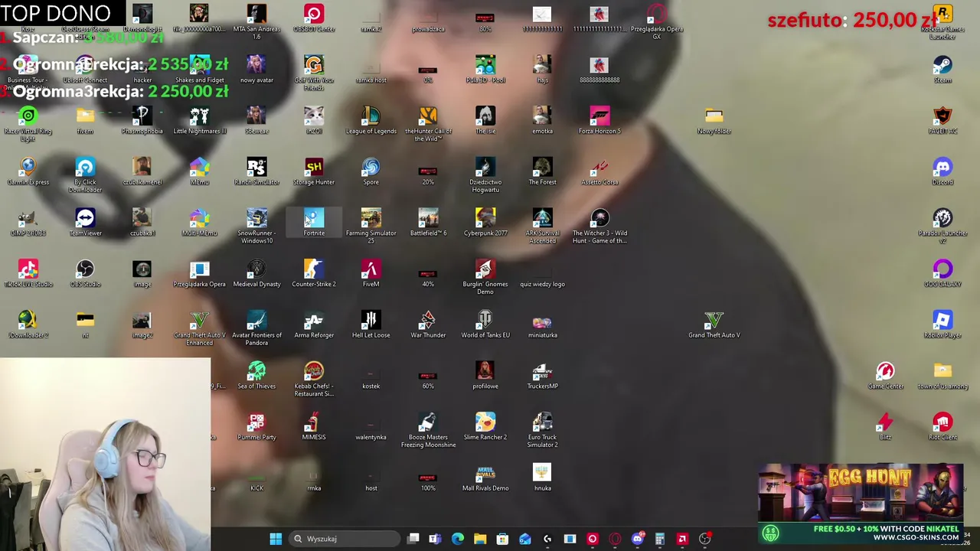Open Grand Theft Auto V Enhanced shortcut
This screenshot has width=980, height=551.
coord(199,328)
